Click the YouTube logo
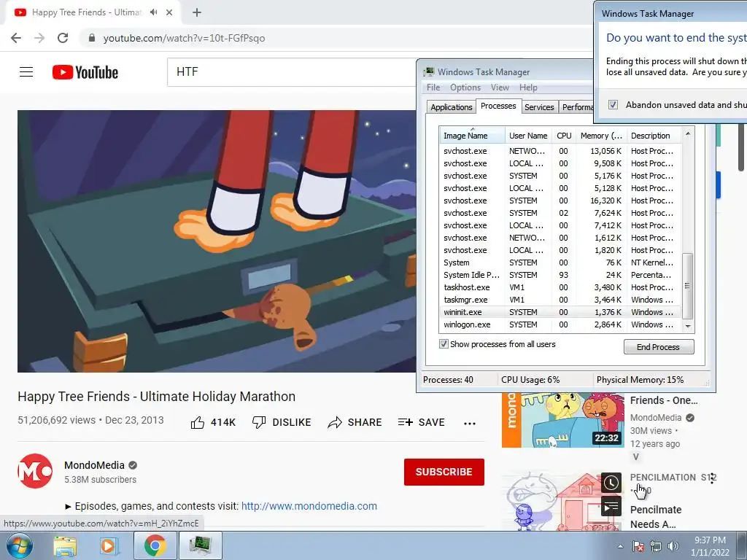The image size is (747, 560). (x=85, y=72)
